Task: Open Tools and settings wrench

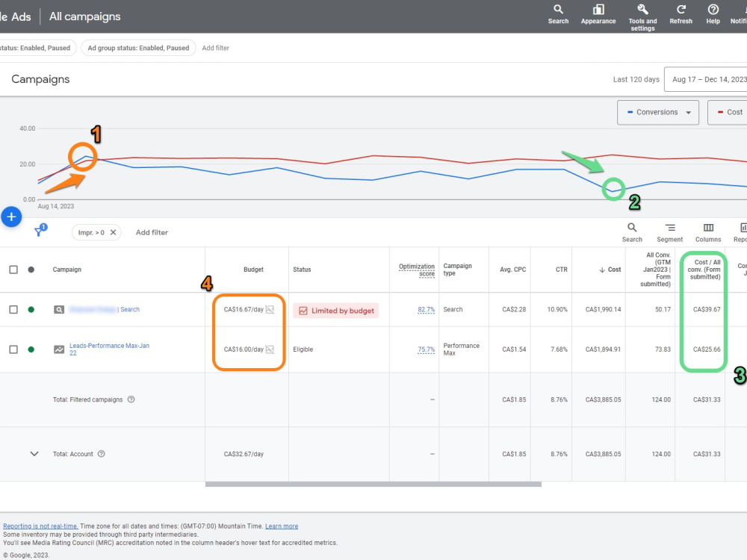Action: pyautogui.click(x=642, y=18)
